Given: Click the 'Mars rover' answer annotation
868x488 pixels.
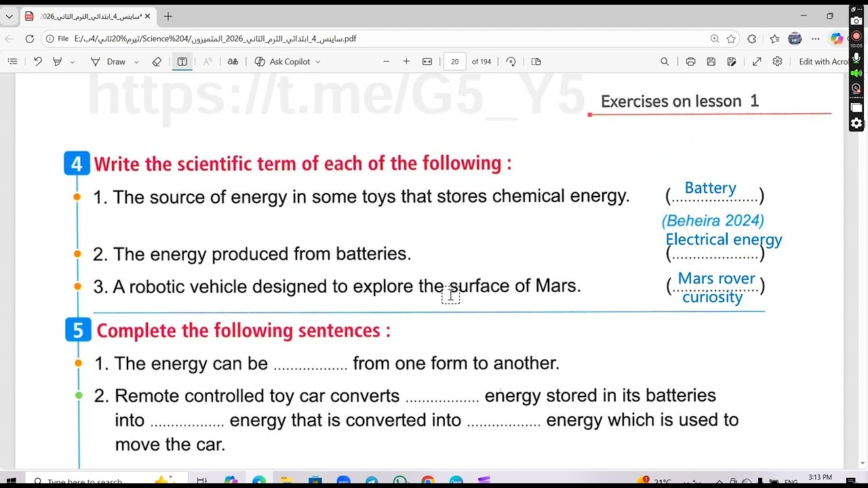Looking at the screenshot, I should coord(716,279).
